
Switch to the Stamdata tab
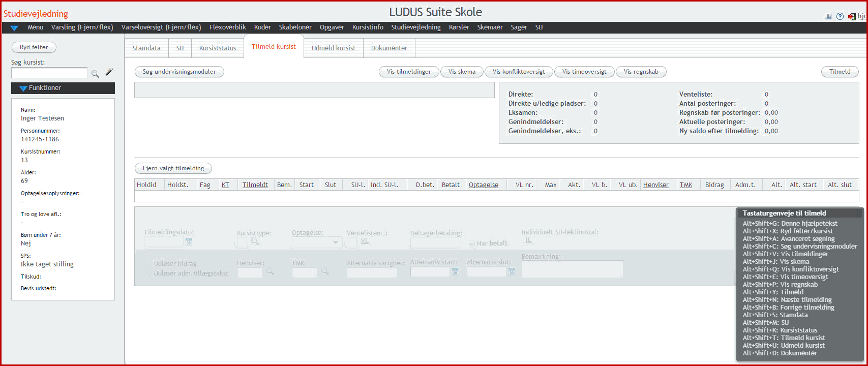point(146,48)
